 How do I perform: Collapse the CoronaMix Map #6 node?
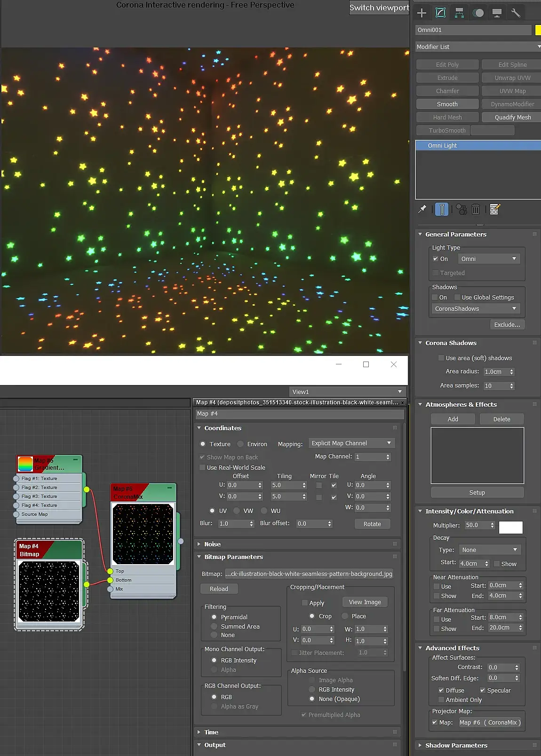169,488
